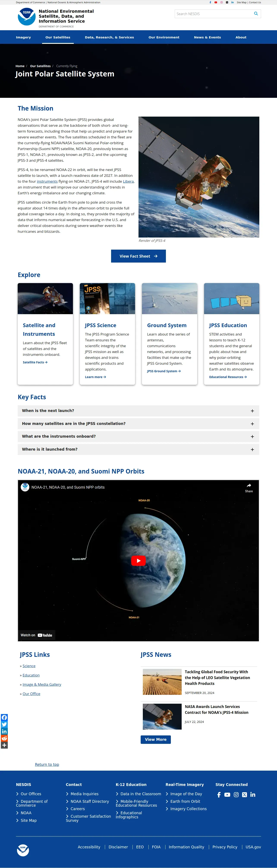Open Data in the Classroom footer link
Viewport: 277px width, 868px height.
click(x=141, y=794)
